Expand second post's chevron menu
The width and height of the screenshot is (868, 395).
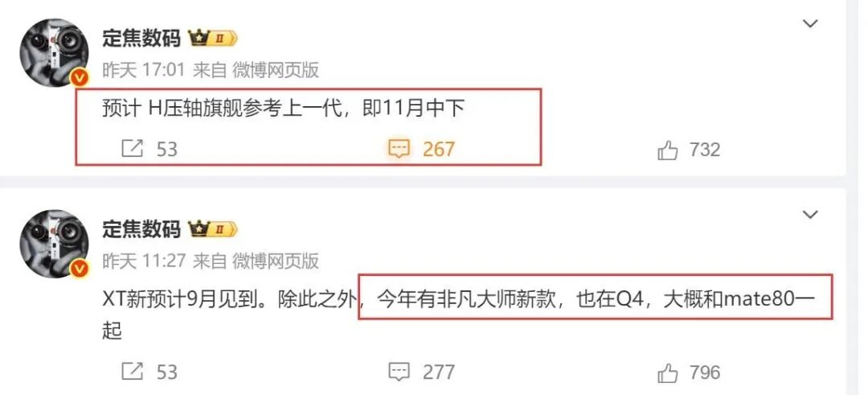pyautogui.click(x=810, y=215)
